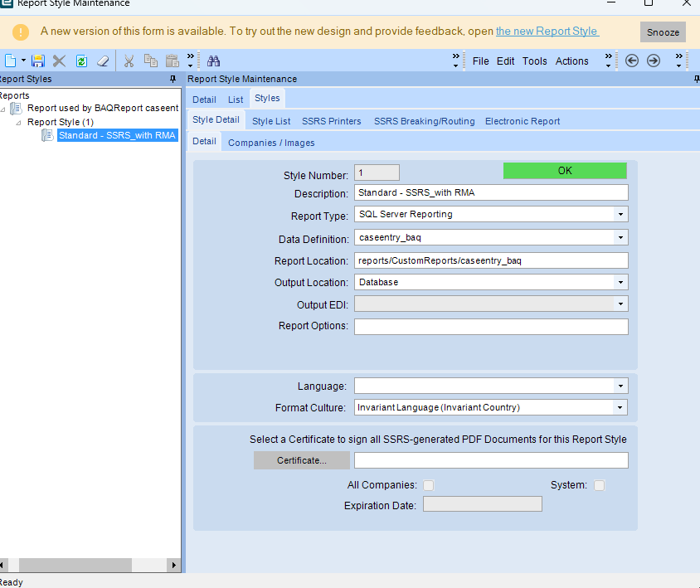
Task: Open the File menu
Action: click(x=481, y=61)
